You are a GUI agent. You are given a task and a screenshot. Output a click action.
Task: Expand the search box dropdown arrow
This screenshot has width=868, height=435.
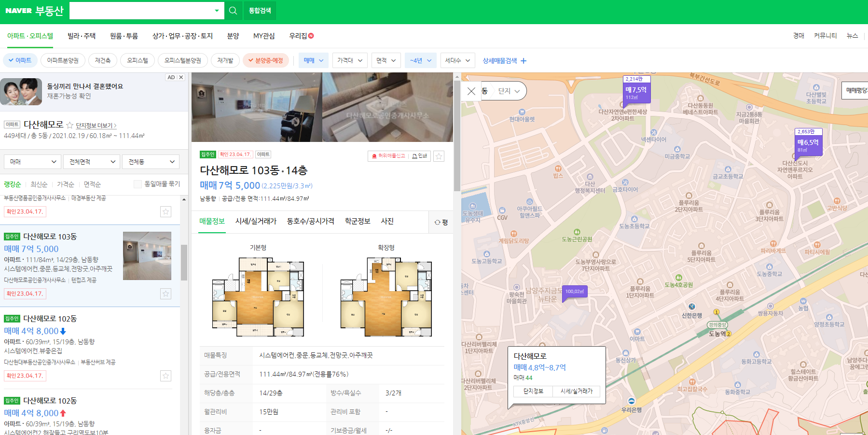coord(217,11)
